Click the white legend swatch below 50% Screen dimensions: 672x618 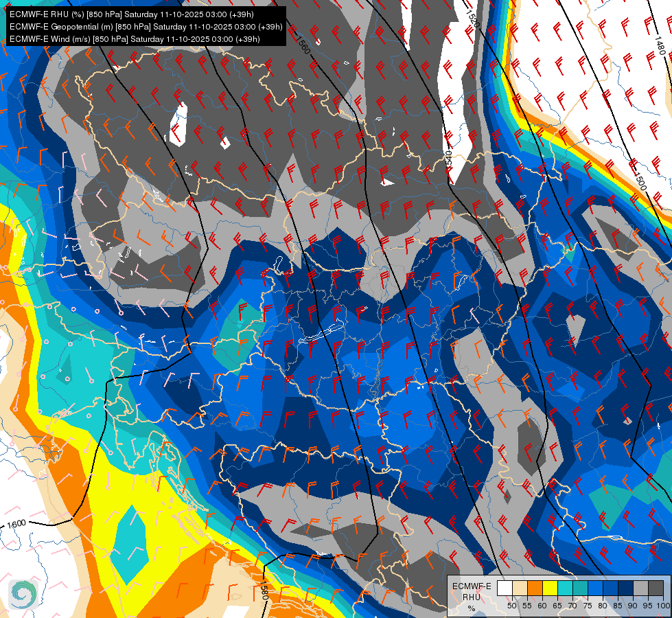[505, 588]
